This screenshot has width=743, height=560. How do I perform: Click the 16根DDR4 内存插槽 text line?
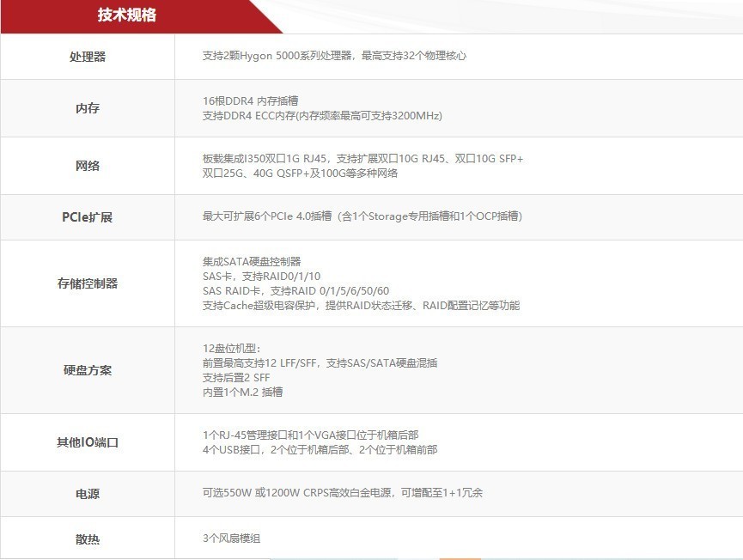click(x=251, y=101)
